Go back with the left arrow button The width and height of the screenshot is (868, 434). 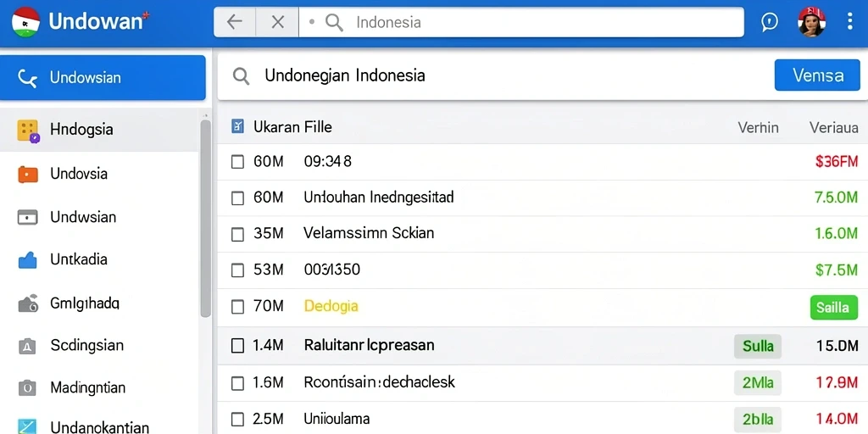pos(235,22)
